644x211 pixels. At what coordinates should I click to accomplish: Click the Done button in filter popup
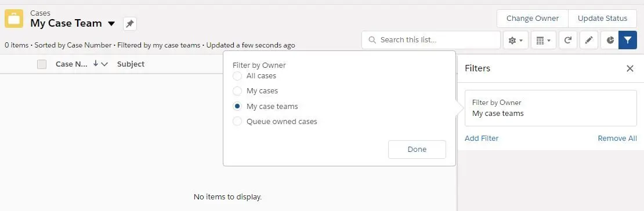pyautogui.click(x=417, y=150)
